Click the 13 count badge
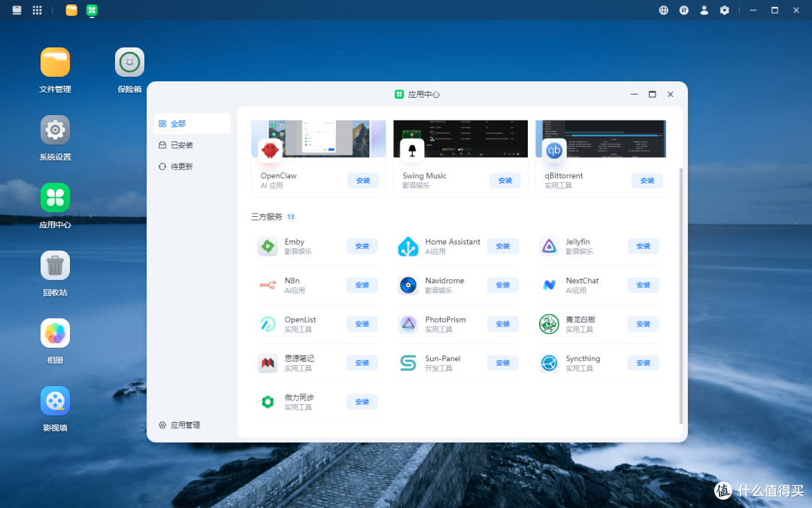Screen dimensions: 812x508 290,217
